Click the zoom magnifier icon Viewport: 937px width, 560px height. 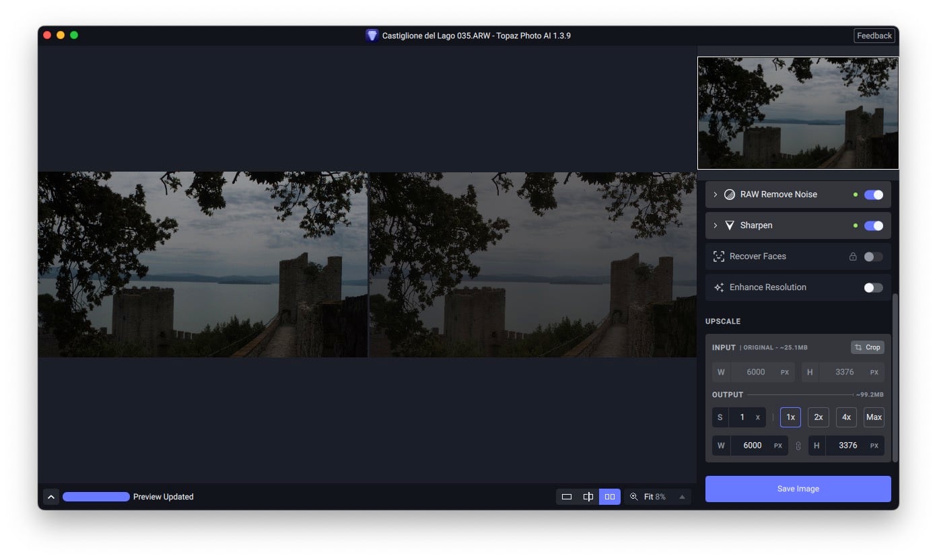633,497
